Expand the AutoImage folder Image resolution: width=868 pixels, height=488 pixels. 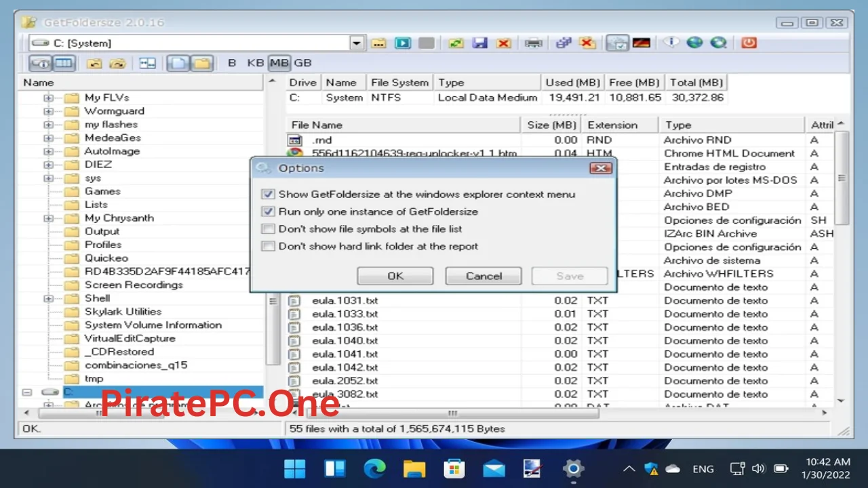(48, 151)
